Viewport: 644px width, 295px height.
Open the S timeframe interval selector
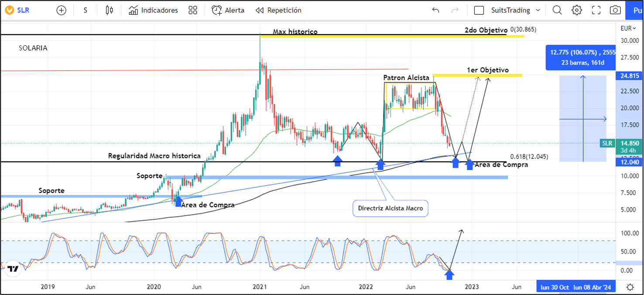pyautogui.click(x=85, y=10)
